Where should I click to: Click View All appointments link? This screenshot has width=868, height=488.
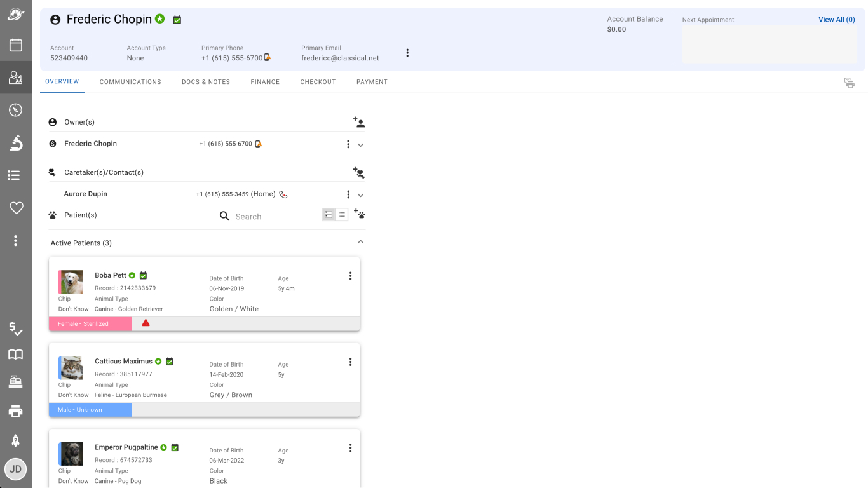[x=836, y=20]
